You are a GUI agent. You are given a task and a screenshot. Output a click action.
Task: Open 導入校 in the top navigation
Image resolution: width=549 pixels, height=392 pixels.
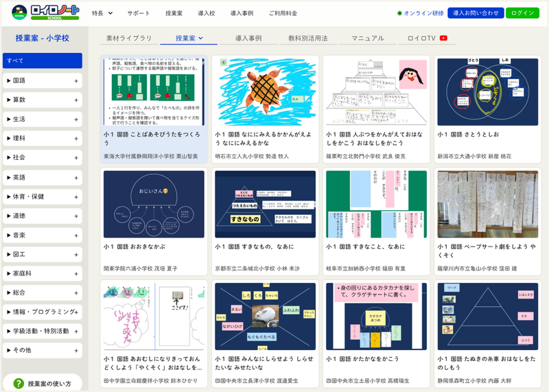click(207, 13)
